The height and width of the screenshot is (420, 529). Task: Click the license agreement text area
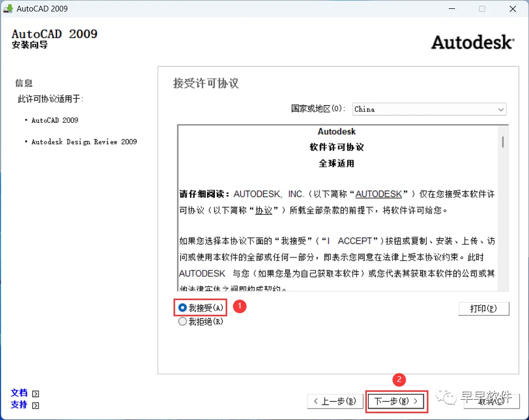pos(338,208)
